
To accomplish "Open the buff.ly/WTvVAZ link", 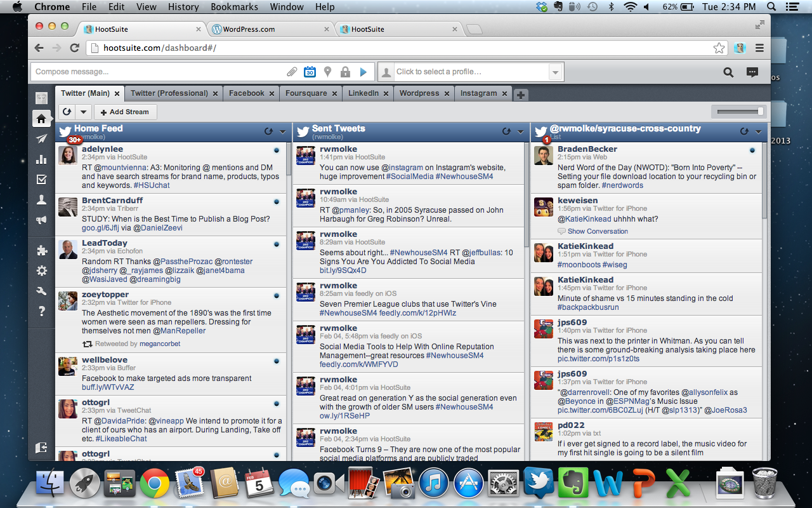I will pos(108,387).
